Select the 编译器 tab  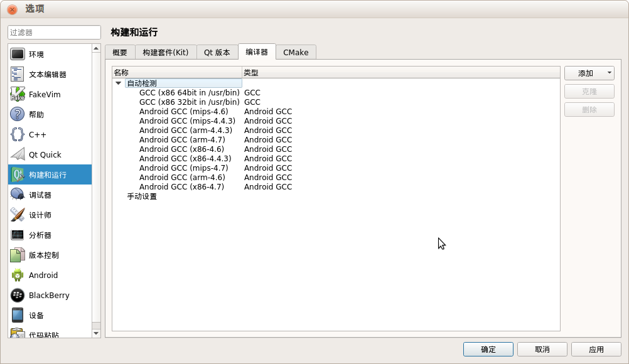coord(257,51)
